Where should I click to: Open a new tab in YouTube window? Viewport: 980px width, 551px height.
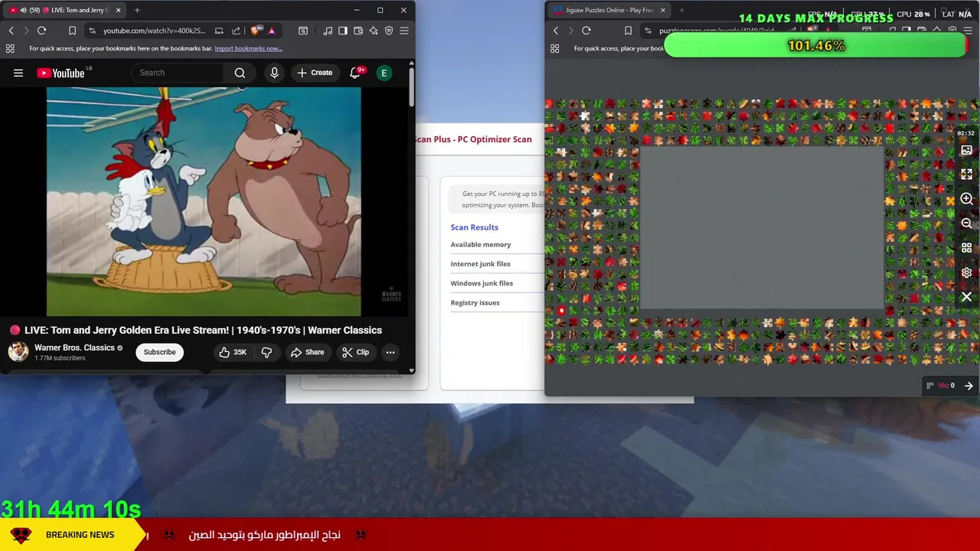point(137,10)
